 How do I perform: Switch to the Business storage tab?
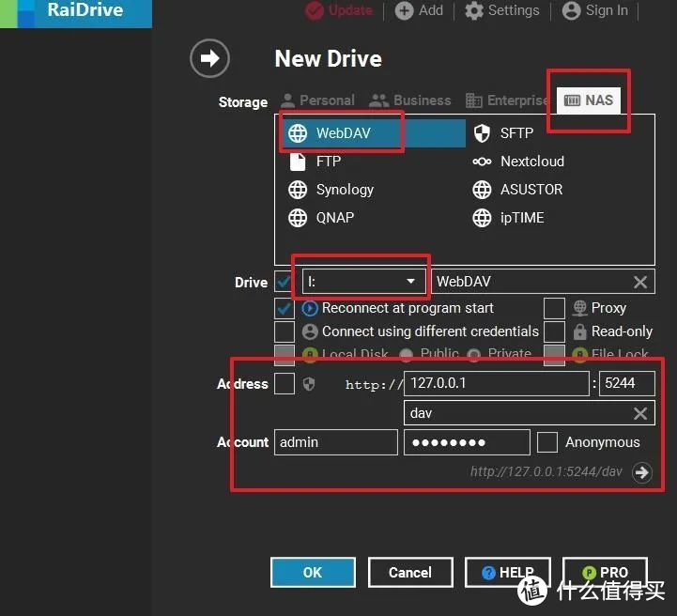410,100
